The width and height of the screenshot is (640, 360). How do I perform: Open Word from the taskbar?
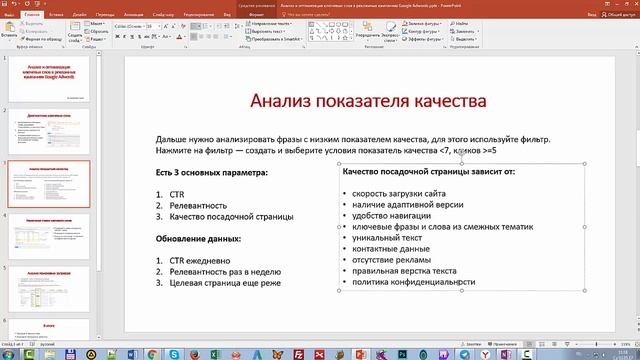(x=133, y=354)
